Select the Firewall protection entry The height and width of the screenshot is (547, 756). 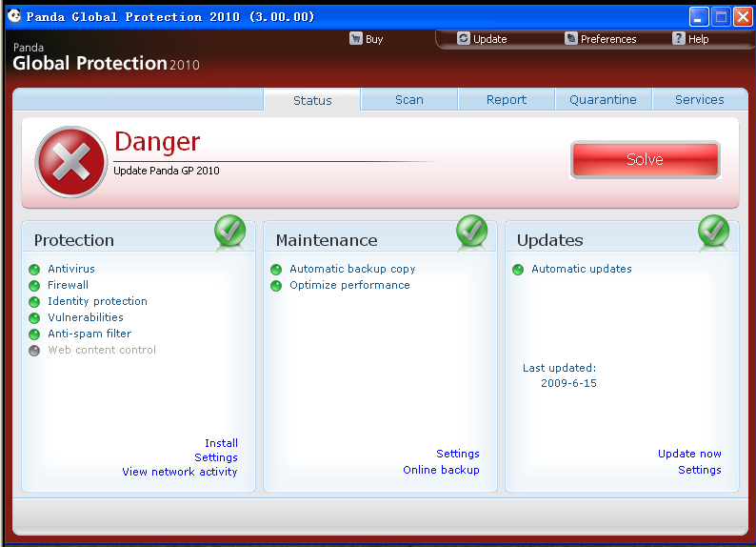[68, 285]
